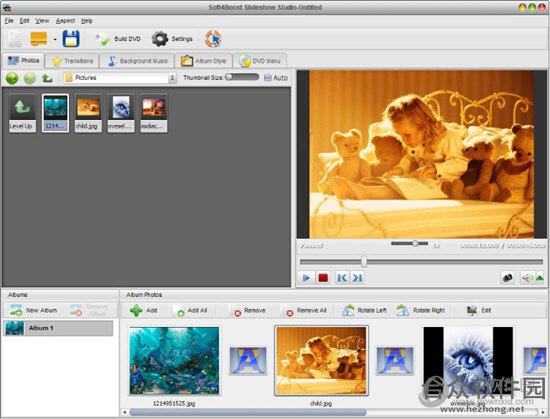Open the View menu
The width and height of the screenshot is (550, 419).
click(x=42, y=21)
